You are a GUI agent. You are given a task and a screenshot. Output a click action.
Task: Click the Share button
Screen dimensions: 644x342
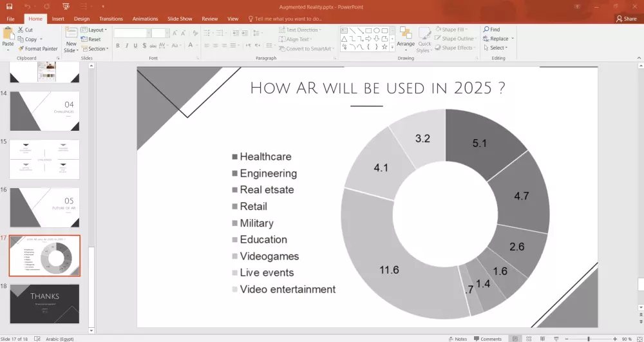[x=627, y=19]
